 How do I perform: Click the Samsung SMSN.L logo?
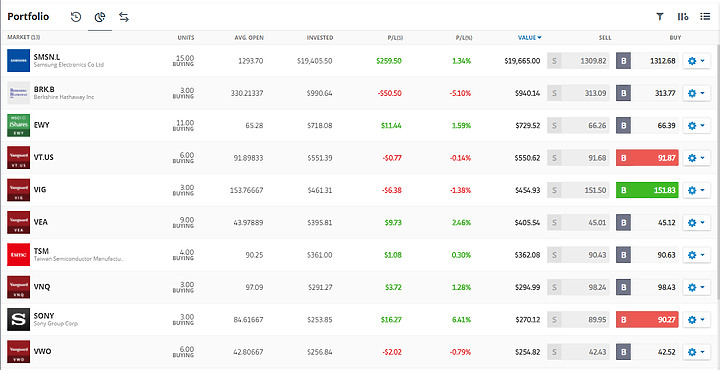[x=18, y=61]
